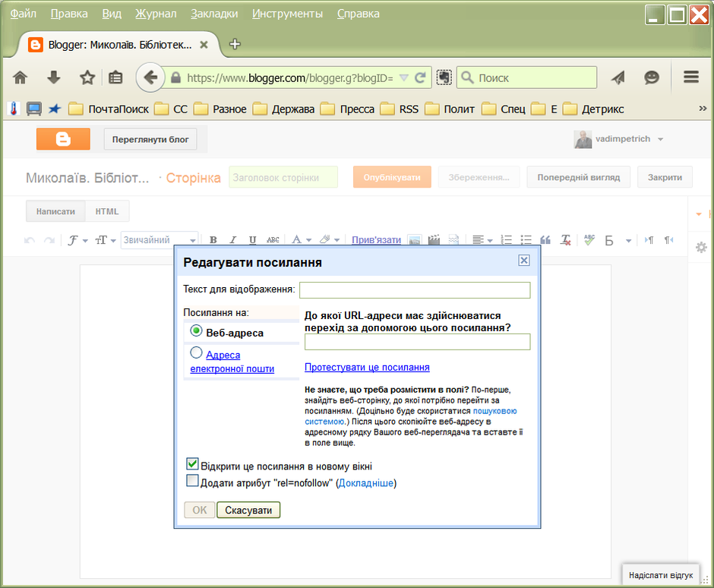
Task: Switch to the Написати compose tab
Action: (55, 211)
